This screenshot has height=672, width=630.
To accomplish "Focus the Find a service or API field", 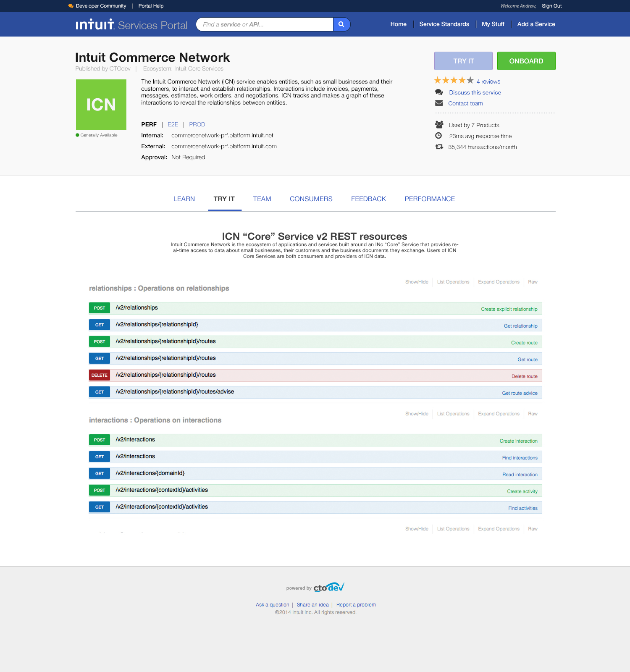I will tap(265, 24).
